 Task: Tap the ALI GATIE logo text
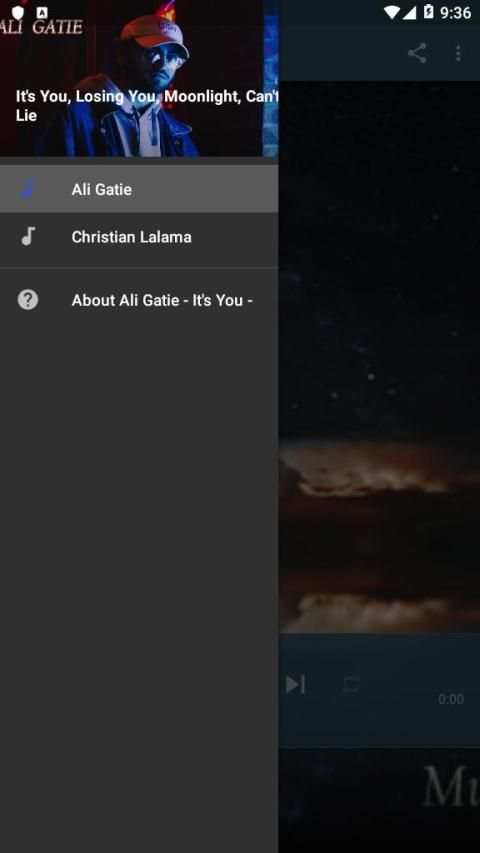[x=41, y=27]
